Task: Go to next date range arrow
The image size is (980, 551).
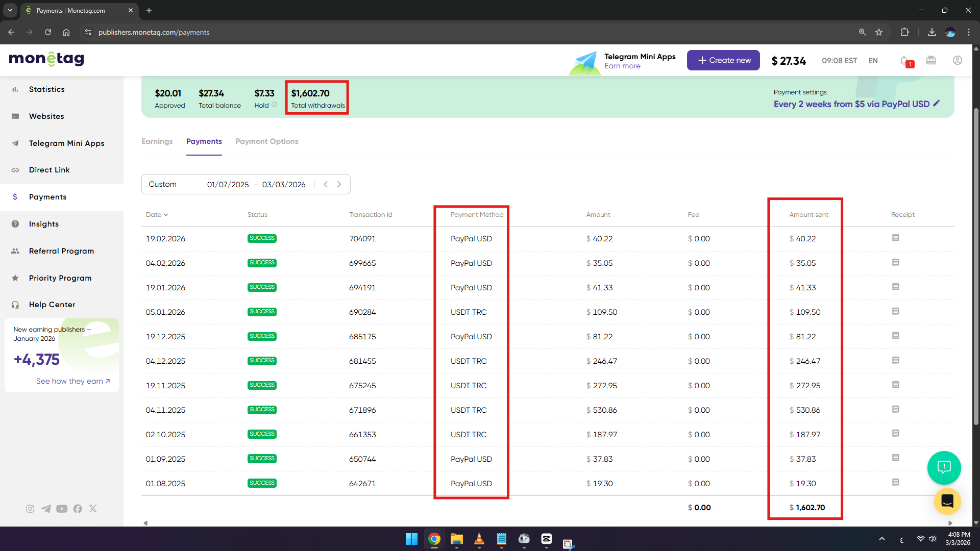Action: [x=339, y=184]
